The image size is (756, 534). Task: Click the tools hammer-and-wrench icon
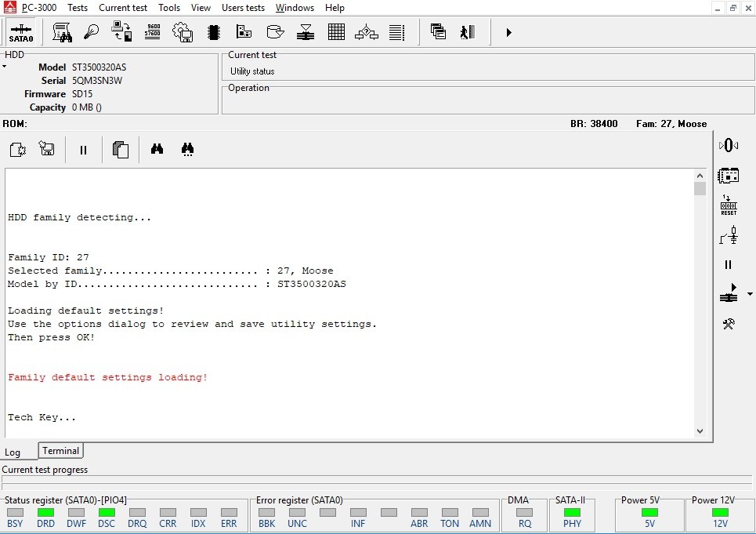tap(729, 323)
